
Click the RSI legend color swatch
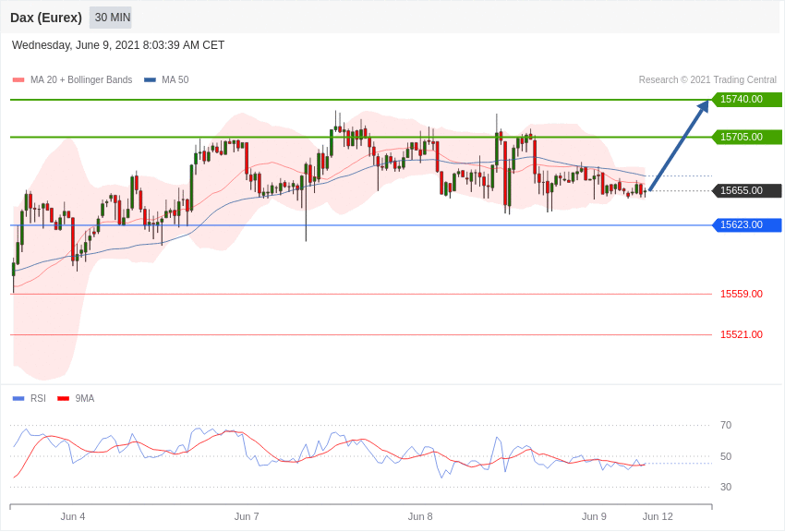pos(18,399)
